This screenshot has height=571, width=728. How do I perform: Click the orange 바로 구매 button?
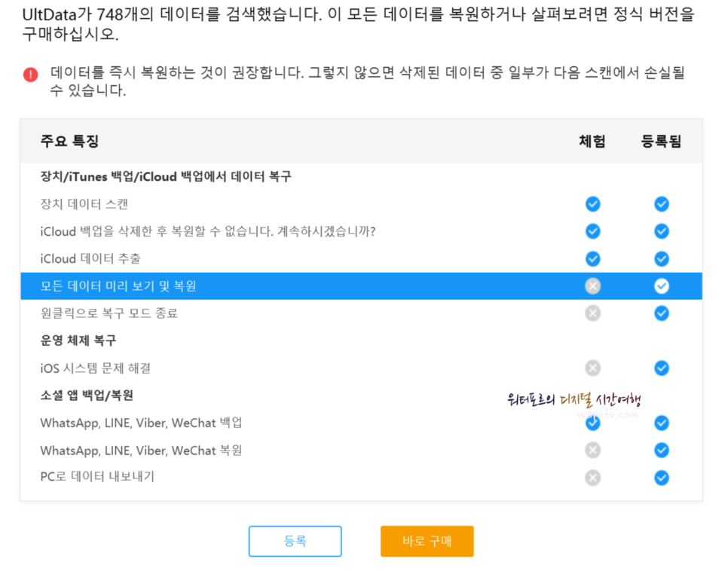coord(427,541)
